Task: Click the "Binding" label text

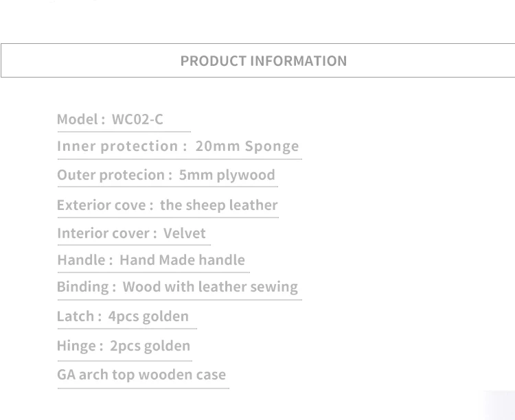Action: tap(82, 287)
